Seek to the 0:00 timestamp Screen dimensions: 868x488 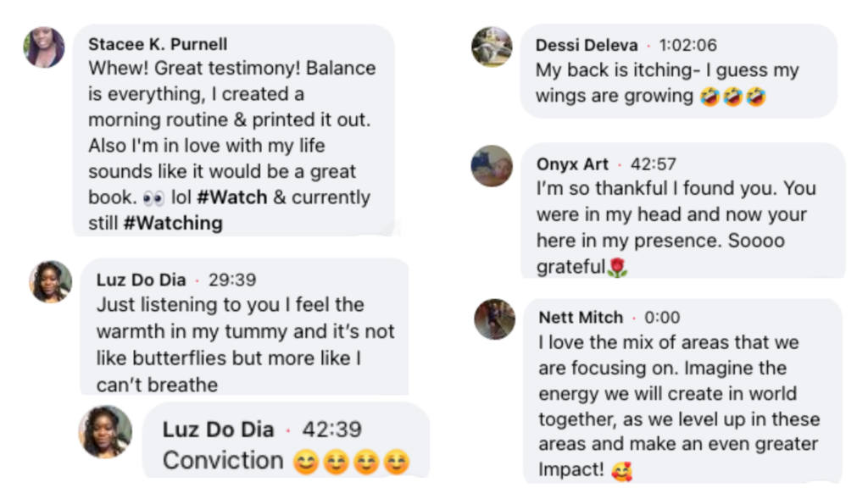[662, 317]
